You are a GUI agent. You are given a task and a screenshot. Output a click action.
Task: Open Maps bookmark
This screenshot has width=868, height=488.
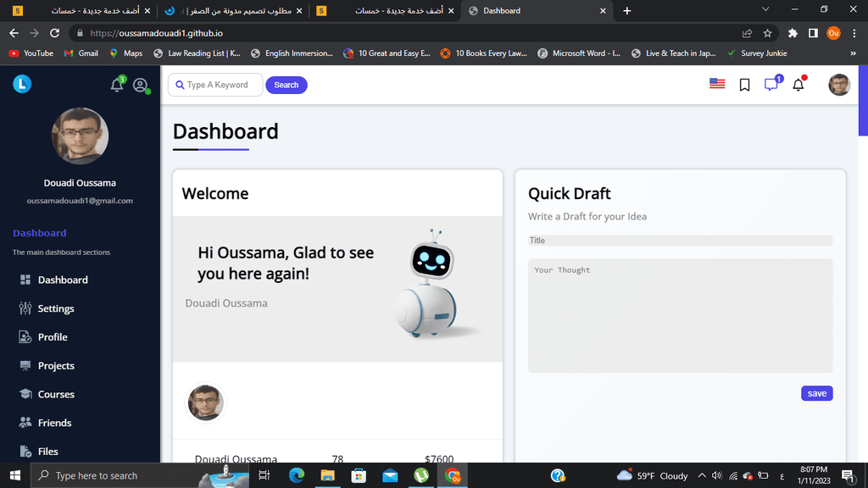126,53
